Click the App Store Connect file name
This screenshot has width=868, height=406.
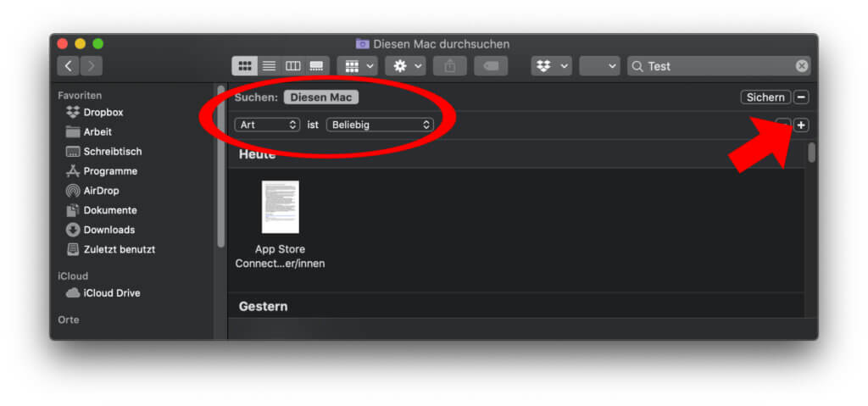click(280, 257)
